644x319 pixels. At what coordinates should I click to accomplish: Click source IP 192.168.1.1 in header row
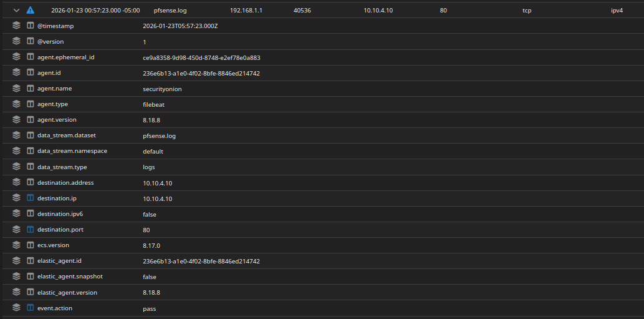tap(246, 11)
